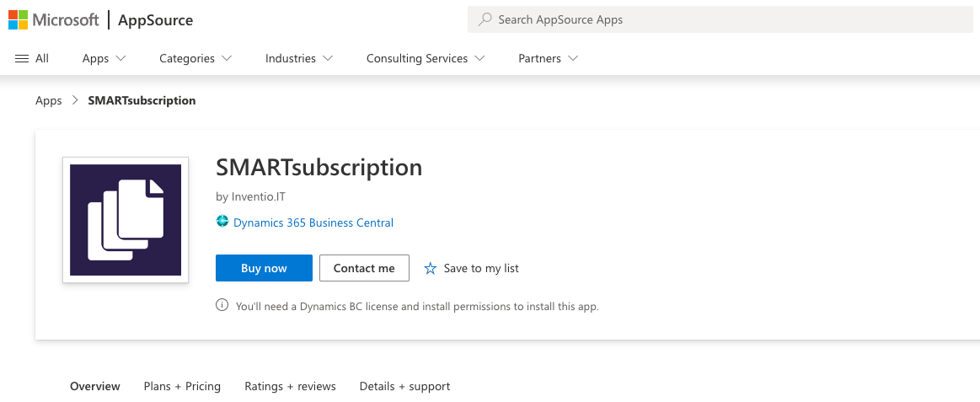The height and width of the screenshot is (402, 980).
Task: Click the Dynamics 365 product icon
Action: [x=222, y=222]
